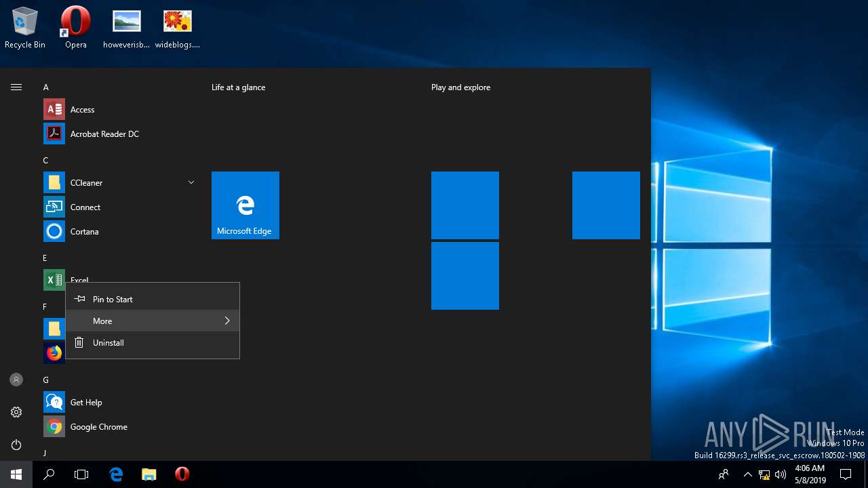Click the letter G group header
This screenshot has height=488, width=868.
(46, 380)
